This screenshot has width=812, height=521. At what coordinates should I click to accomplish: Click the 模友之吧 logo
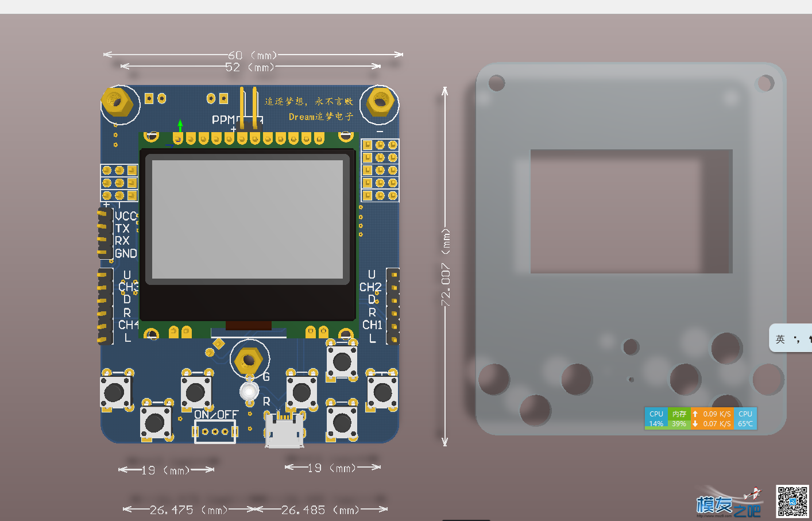[728, 503]
